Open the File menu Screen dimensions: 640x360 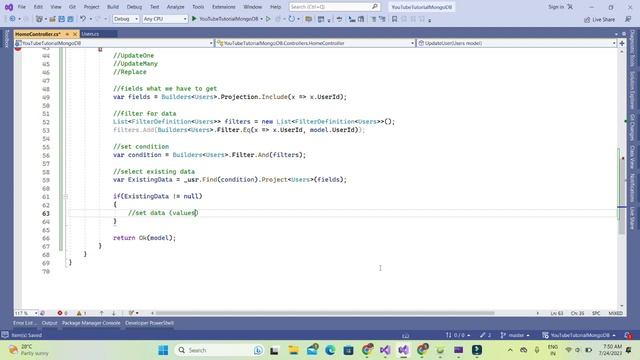22,7
